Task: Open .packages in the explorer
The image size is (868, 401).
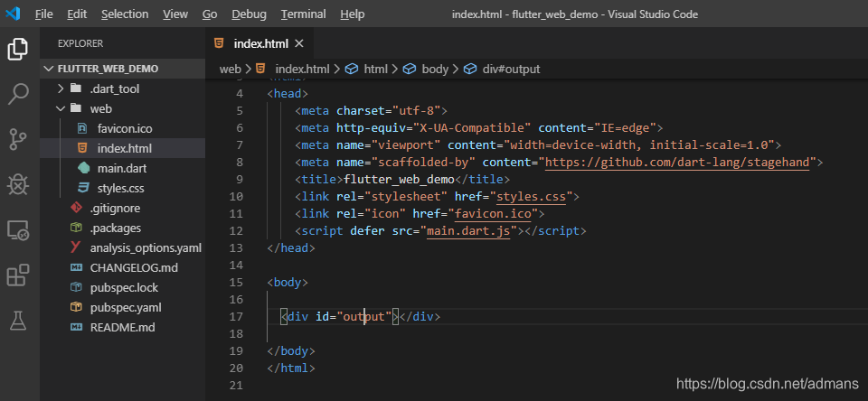Action: pyautogui.click(x=122, y=228)
